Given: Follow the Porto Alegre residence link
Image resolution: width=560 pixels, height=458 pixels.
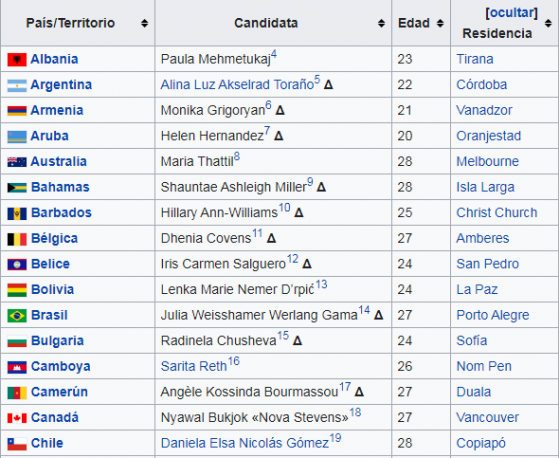Looking at the screenshot, I should [493, 315].
